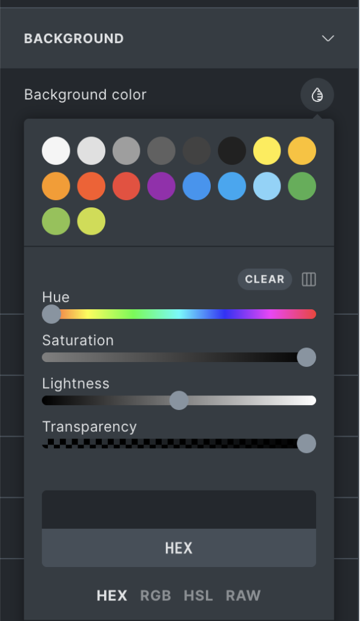Viewport: 364px width, 621px height.
Task: Pick the dark green color swatch
Action: (x=302, y=186)
